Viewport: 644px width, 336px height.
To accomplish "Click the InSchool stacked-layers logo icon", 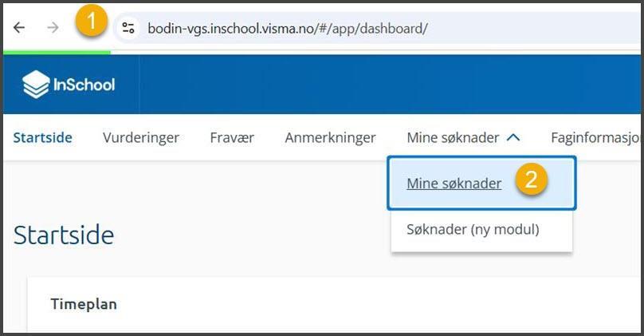I will point(36,85).
